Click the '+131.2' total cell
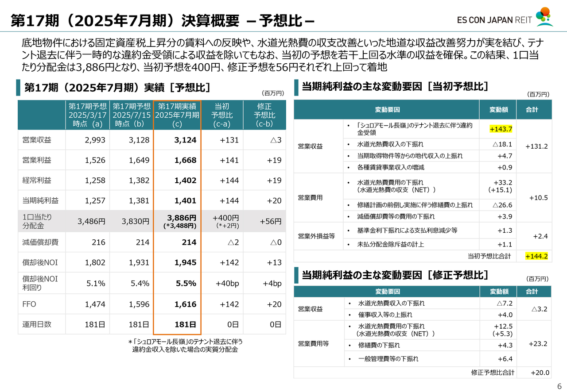Image resolution: width=567 pixels, height=392 pixels. pyautogui.click(x=536, y=146)
